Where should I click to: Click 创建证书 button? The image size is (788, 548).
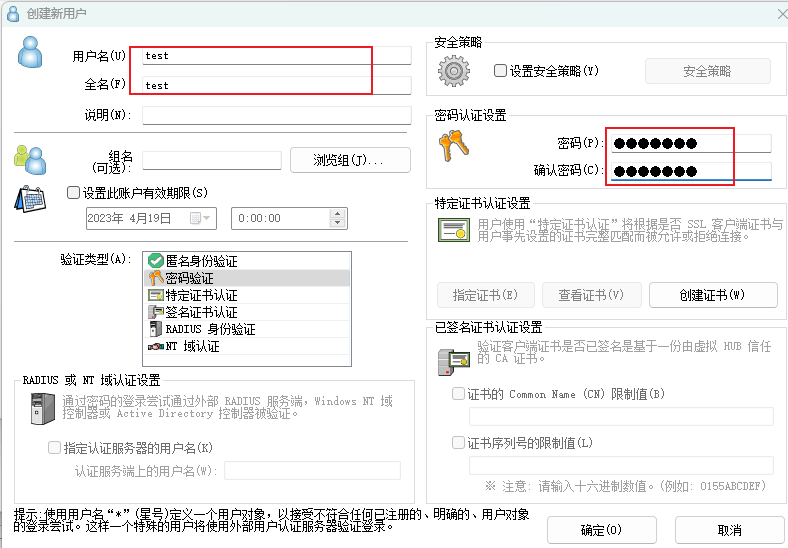pos(712,295)
